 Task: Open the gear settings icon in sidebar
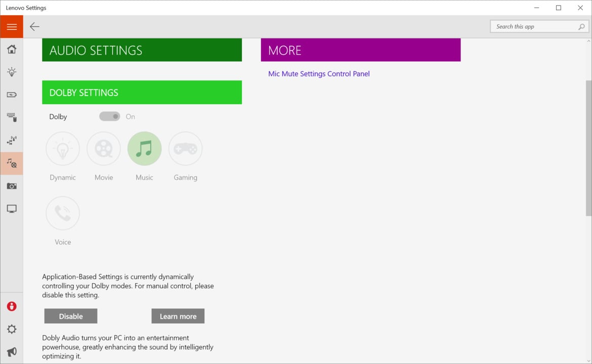(12, 329)
